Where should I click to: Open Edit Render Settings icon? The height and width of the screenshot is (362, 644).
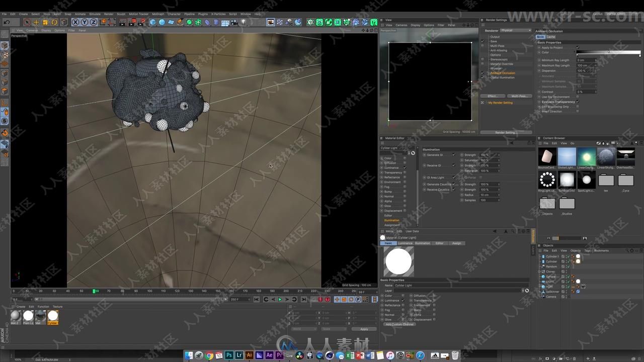click(141, 22)
